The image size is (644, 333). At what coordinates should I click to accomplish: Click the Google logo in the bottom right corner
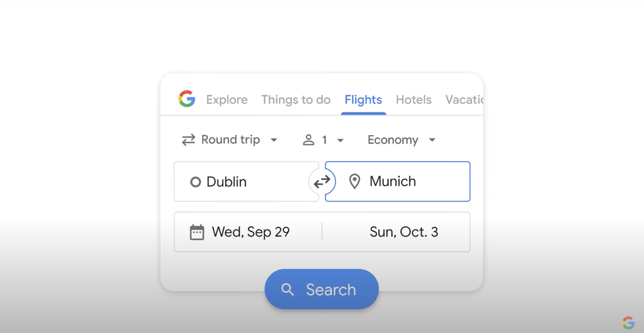(x=629, y=322)
